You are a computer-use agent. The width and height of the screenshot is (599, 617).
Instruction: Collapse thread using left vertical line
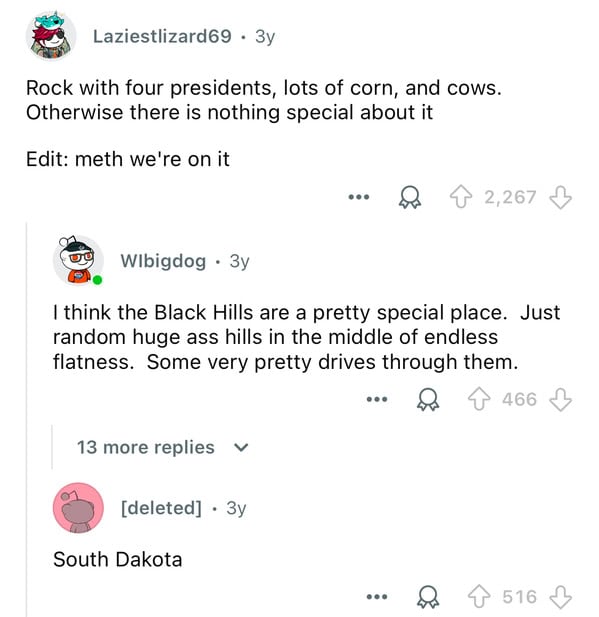coord(27,419)
